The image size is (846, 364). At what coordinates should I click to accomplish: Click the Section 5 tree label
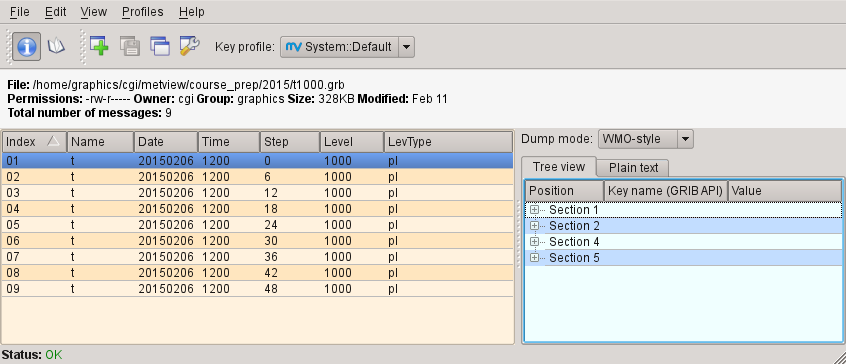click(574, 258)
